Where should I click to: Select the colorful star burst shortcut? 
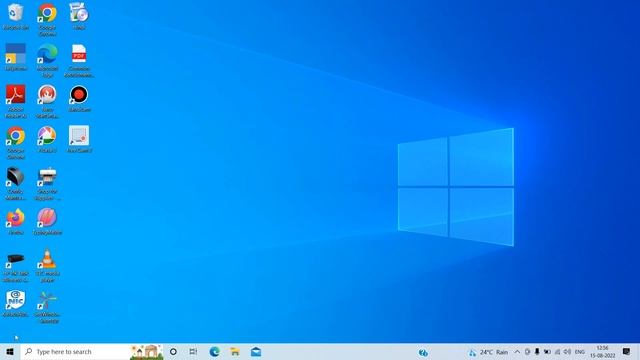click(47, 307)
